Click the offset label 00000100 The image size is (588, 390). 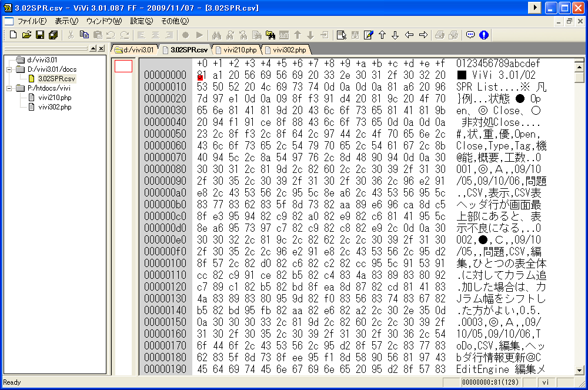point(165,264)
